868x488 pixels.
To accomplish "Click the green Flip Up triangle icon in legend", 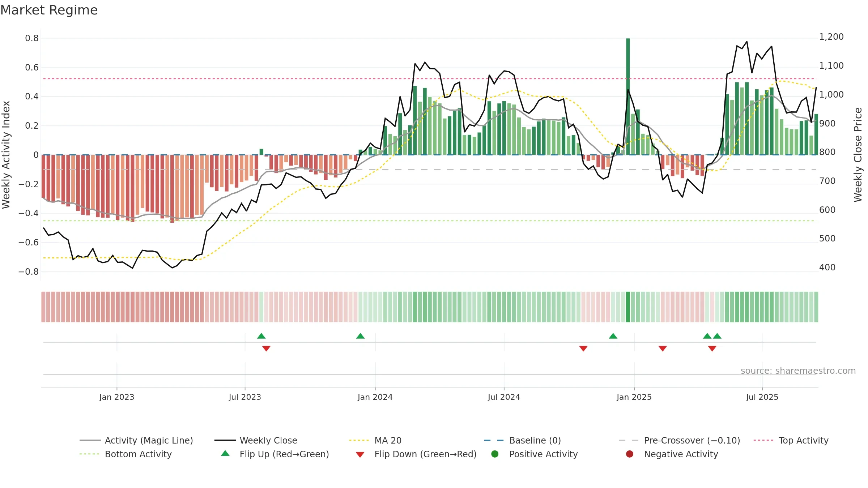I will (x=225, y=453).
